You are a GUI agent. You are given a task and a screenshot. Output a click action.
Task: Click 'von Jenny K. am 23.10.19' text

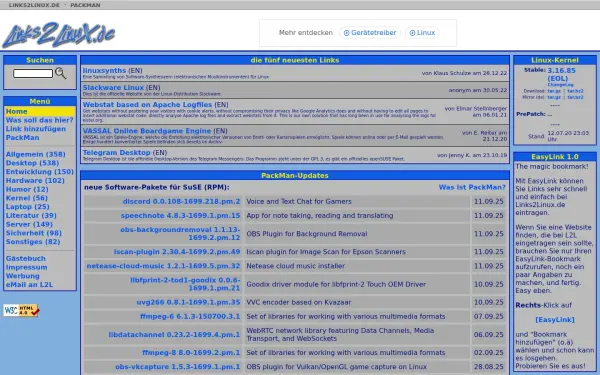472,155
